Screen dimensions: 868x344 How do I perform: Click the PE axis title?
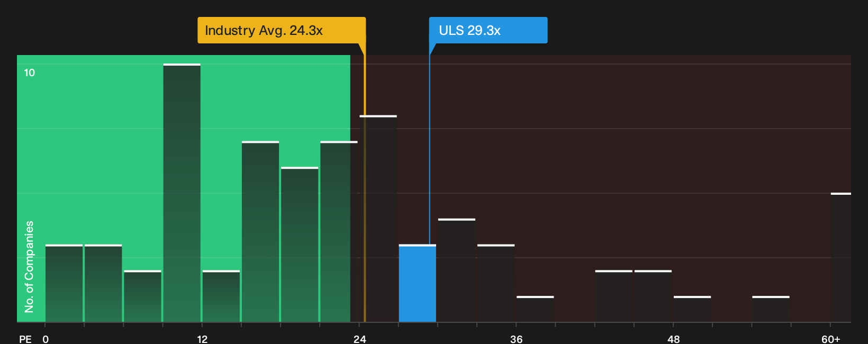pyautogui.click(x=25, y=339)
